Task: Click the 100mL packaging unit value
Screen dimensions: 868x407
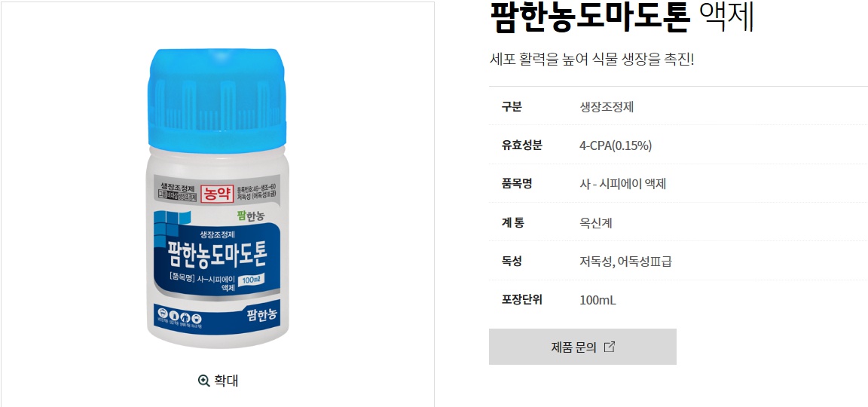Action: click(598, 300)
